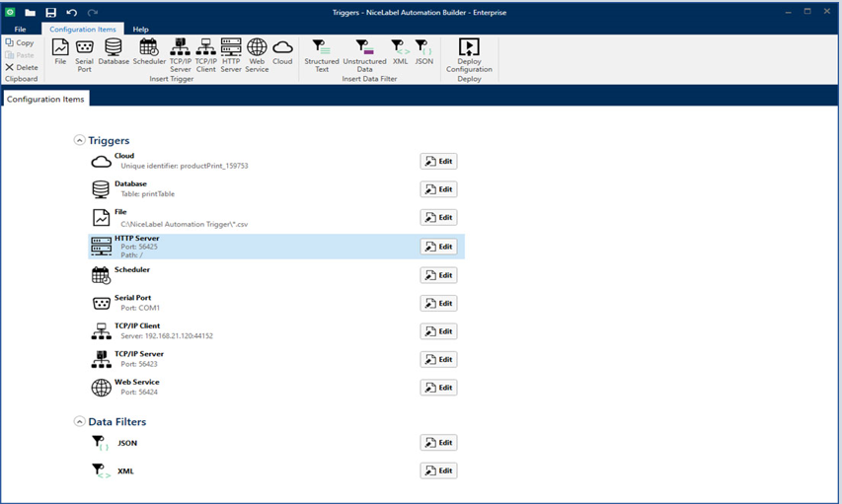Insert a JSON data filter from the ribbon
Image resolution: width=842 pixels, height=504 pixels.
(423, 51)
